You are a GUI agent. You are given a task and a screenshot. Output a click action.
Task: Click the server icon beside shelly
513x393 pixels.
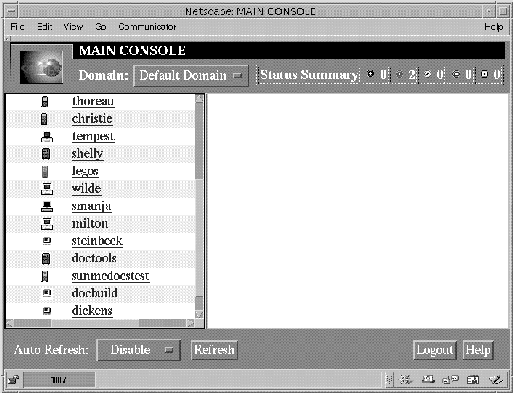tap(46, 154)
